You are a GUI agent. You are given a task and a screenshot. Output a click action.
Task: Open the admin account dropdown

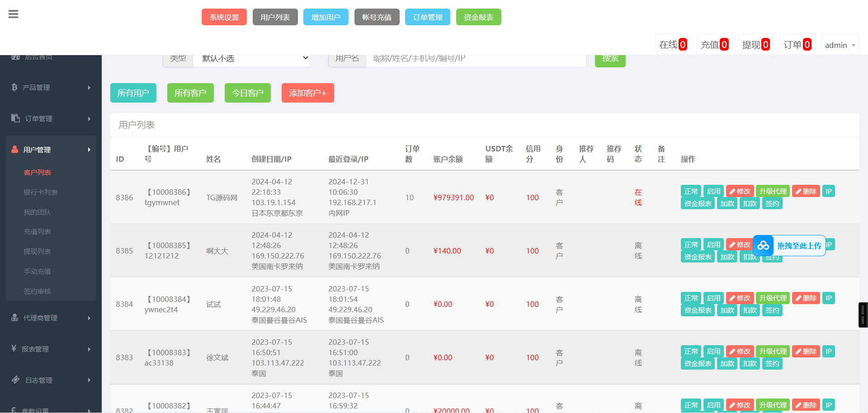click(x=840, y=45)
